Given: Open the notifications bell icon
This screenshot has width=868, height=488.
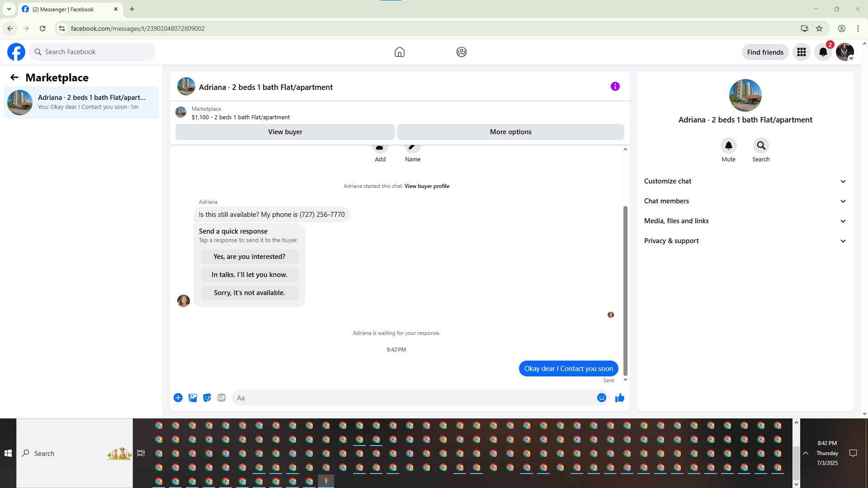Looking at the screenshot, I should pyautogui.click(x=823, y=52).
